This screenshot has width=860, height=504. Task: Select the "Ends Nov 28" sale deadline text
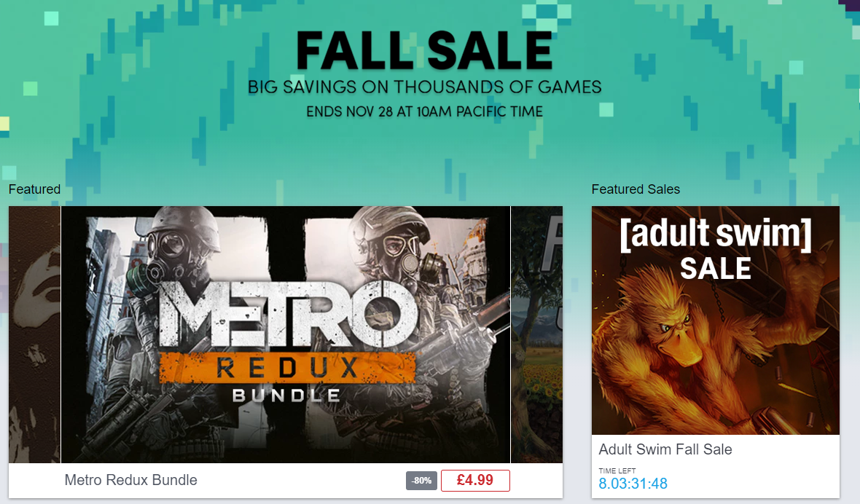424,111
